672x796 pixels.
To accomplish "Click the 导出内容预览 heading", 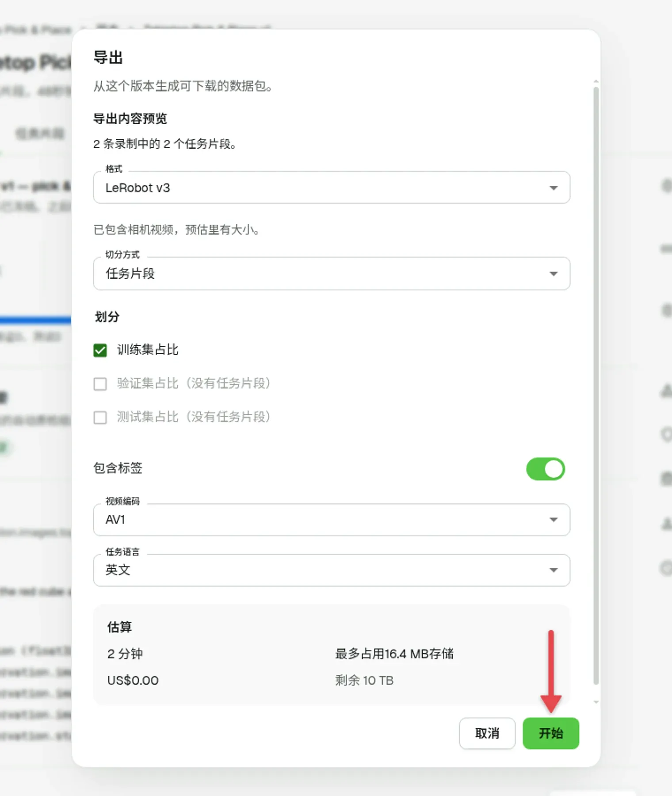I will click(x=130, y=119).
